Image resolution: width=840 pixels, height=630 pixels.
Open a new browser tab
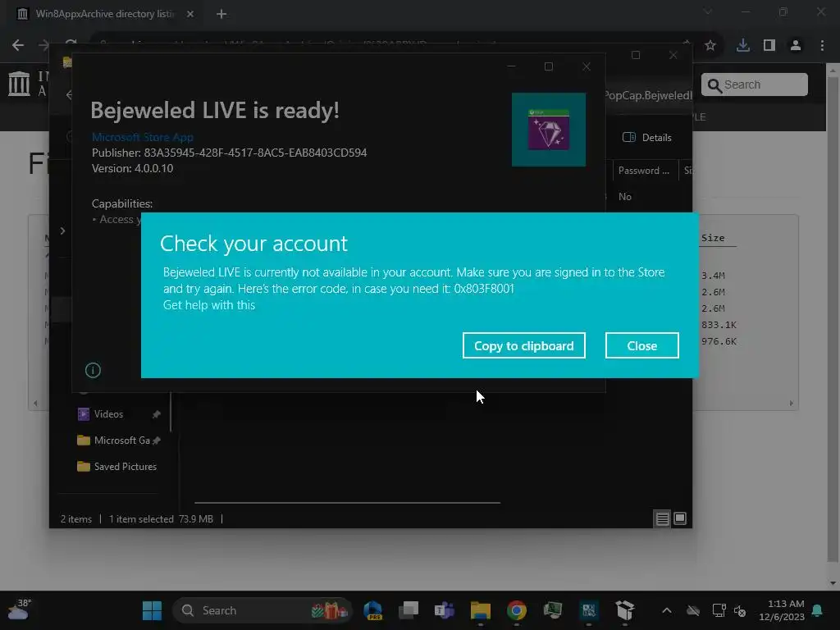(x=221, y=14)
